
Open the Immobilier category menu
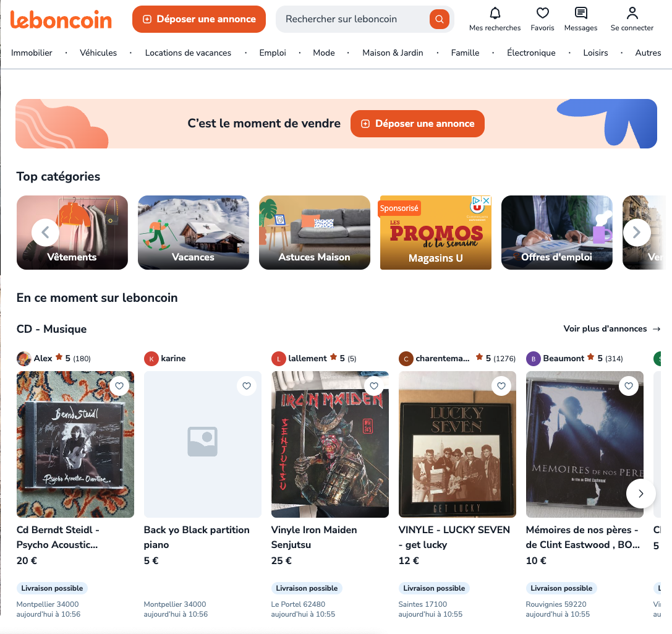click(32, 53)
